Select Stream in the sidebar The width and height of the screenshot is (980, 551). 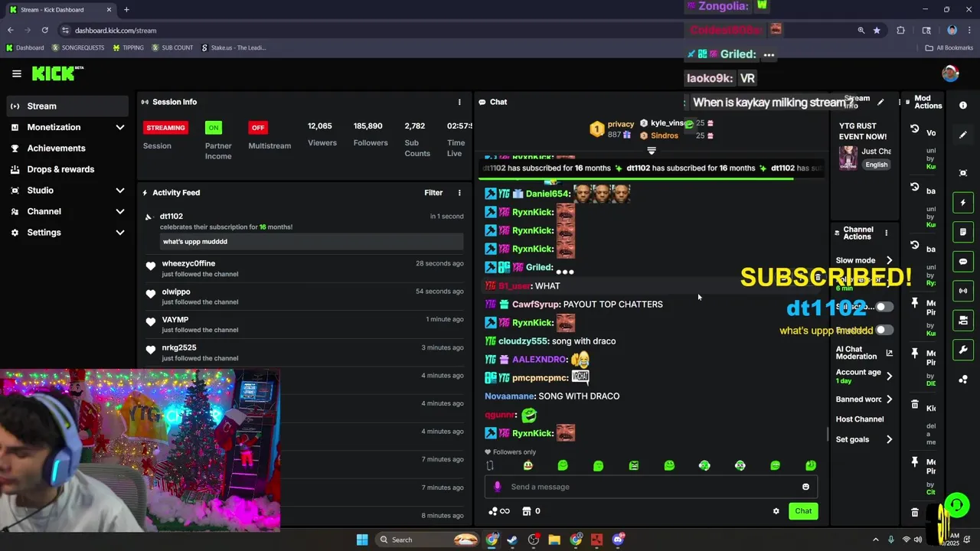tap(68, 106)
